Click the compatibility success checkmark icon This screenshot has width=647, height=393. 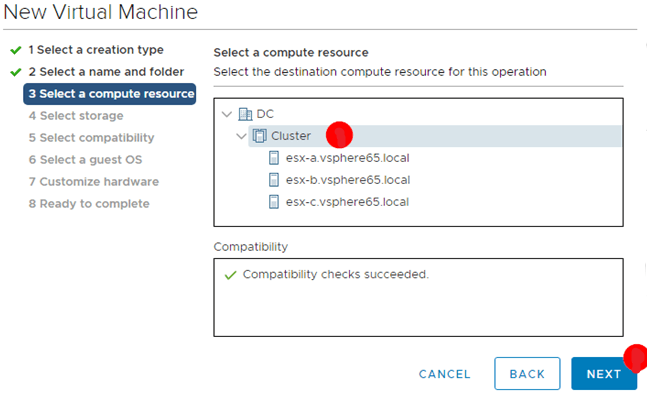[x=230, y=275]
